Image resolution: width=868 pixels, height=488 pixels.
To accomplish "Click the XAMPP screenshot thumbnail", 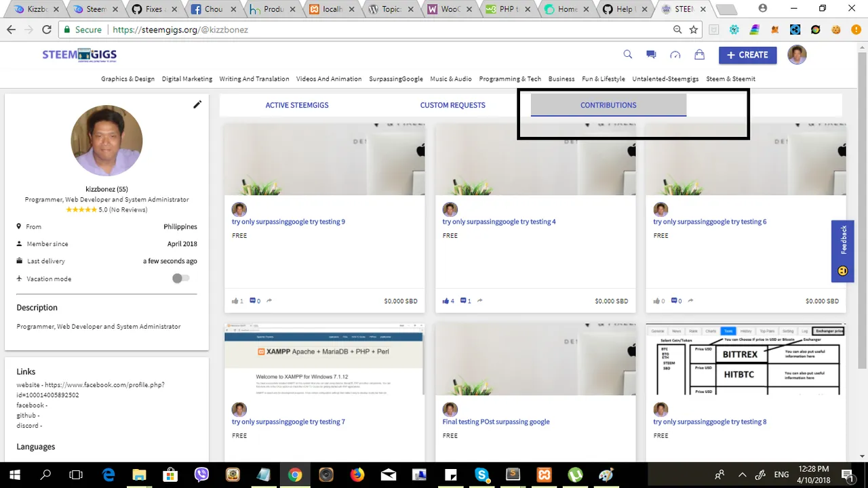I will coord(324,359).
